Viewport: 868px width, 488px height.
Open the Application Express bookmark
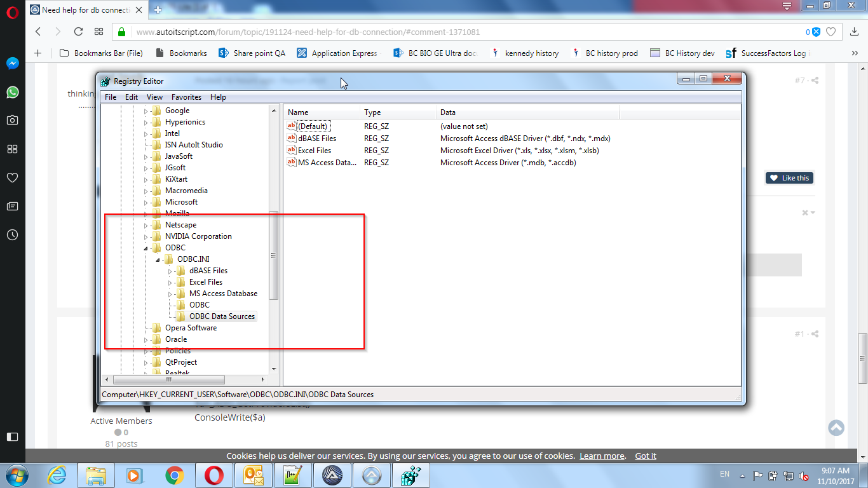tap(337, 53)
